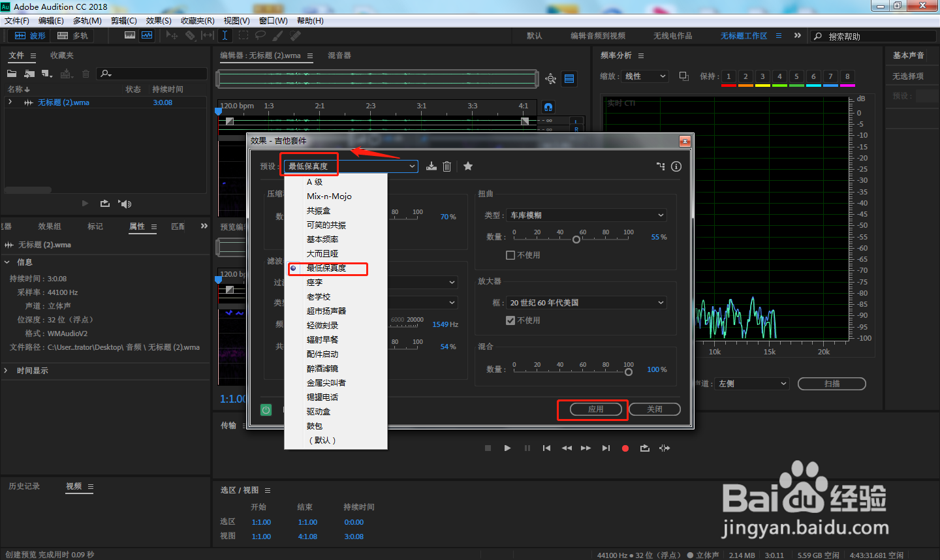This screenshot has width=940, height=560.
Task: Collapse the 信息 section
Action: (x=7, y=262)
